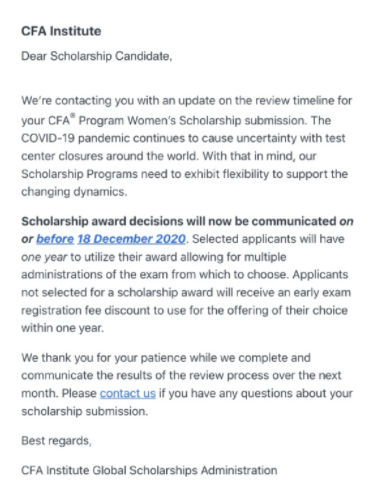Open the "18 December 2020" date link
The height and width of the screenshot is (486, 383).
[x=131, y=239]
